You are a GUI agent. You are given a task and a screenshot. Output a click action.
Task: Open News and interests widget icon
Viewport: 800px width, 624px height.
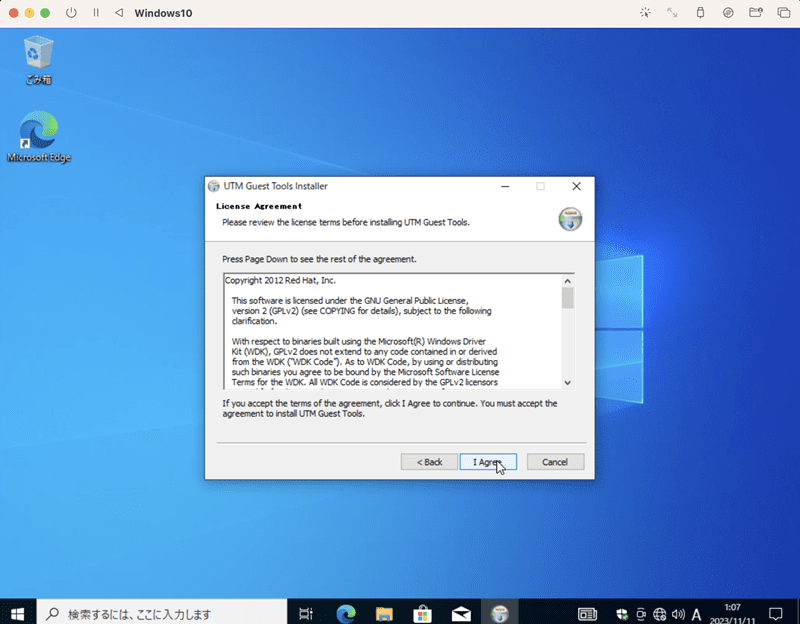click(587, 614)
